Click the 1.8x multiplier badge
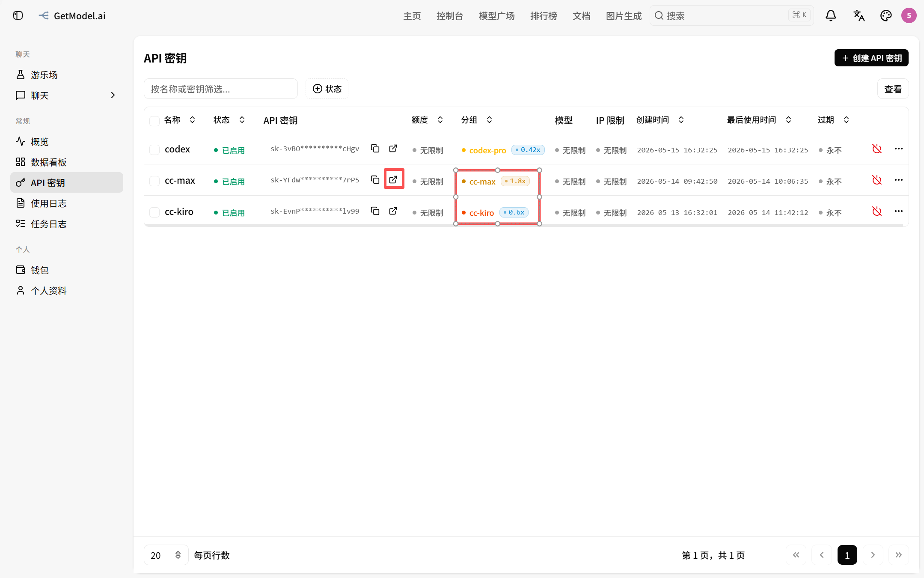Screen dimensions: 924x578 pyautogui.click(x=515, y=181)
